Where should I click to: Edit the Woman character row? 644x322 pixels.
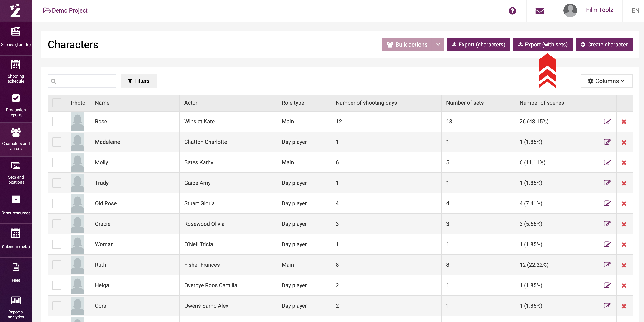(607, 244)
